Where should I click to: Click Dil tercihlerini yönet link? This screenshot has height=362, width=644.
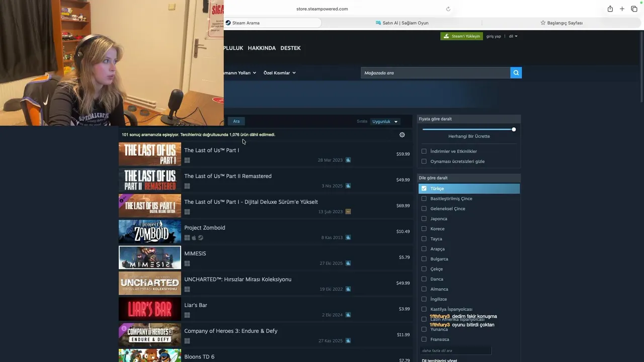[440, 360]
